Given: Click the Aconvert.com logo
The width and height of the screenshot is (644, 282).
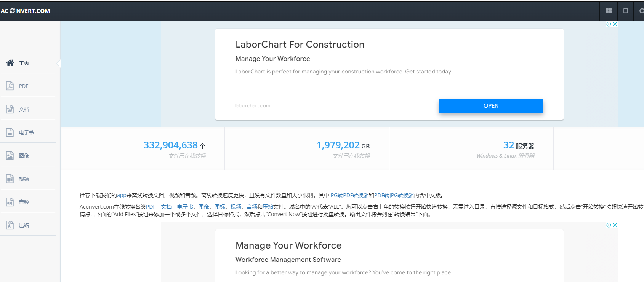Looking at the screenshot, I should (x=25, y=11).
